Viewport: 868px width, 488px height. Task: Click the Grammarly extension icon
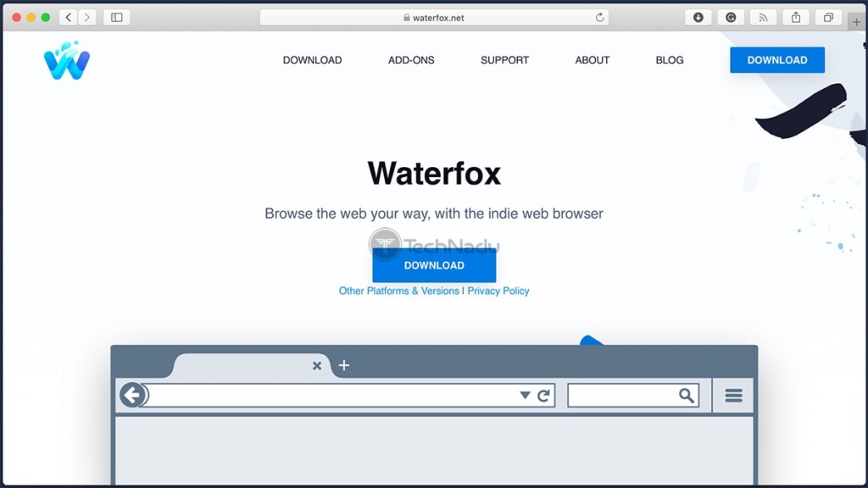pos(731,18)
